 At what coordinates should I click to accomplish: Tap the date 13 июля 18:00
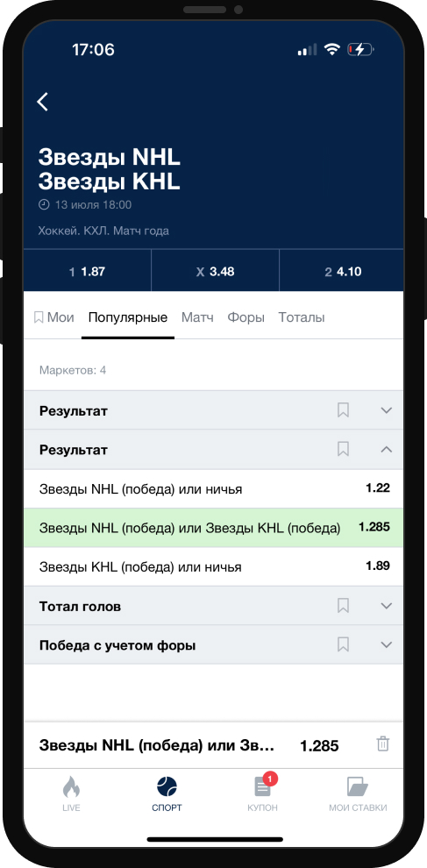pos(93,205)
